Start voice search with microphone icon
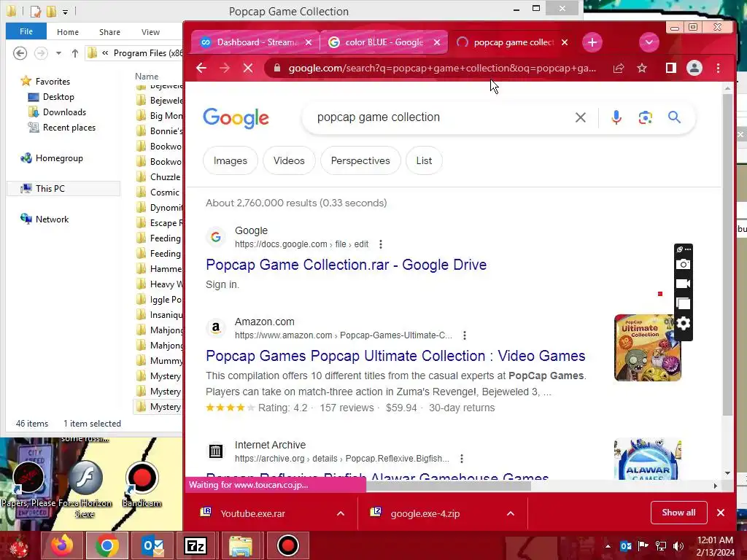 coord(616,117)
